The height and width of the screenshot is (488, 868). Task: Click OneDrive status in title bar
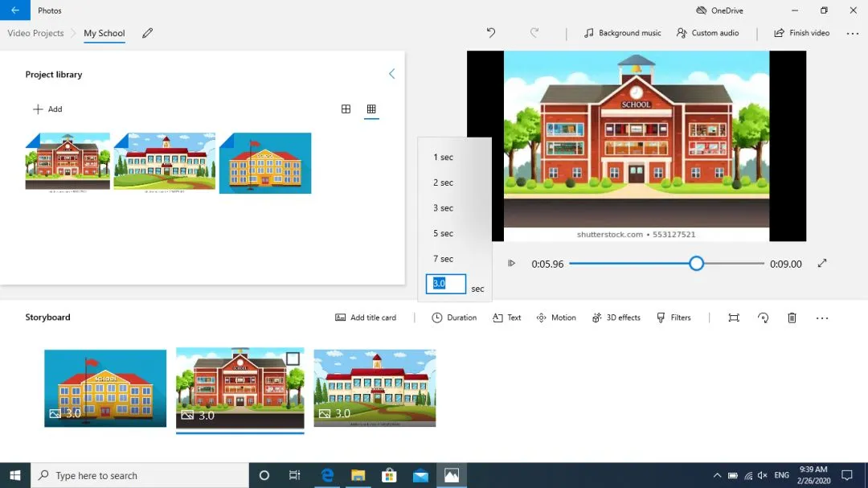tap(719, 10)
